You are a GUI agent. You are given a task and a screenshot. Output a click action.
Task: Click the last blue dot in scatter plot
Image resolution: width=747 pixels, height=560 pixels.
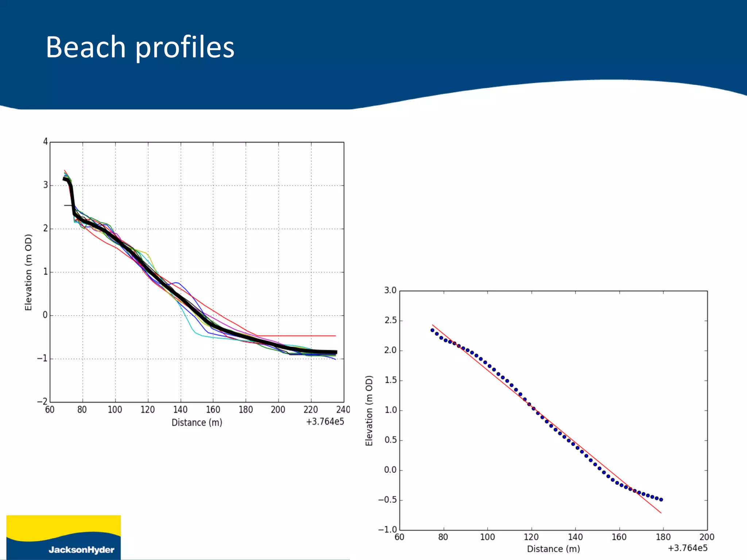[x=661, y=499]
